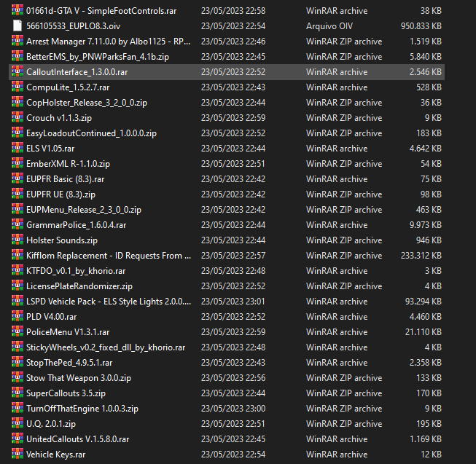Select file name CopHolster_Release_3_2_0_0.zip
Screen dimensions: 476x464
tap(87, 103)
